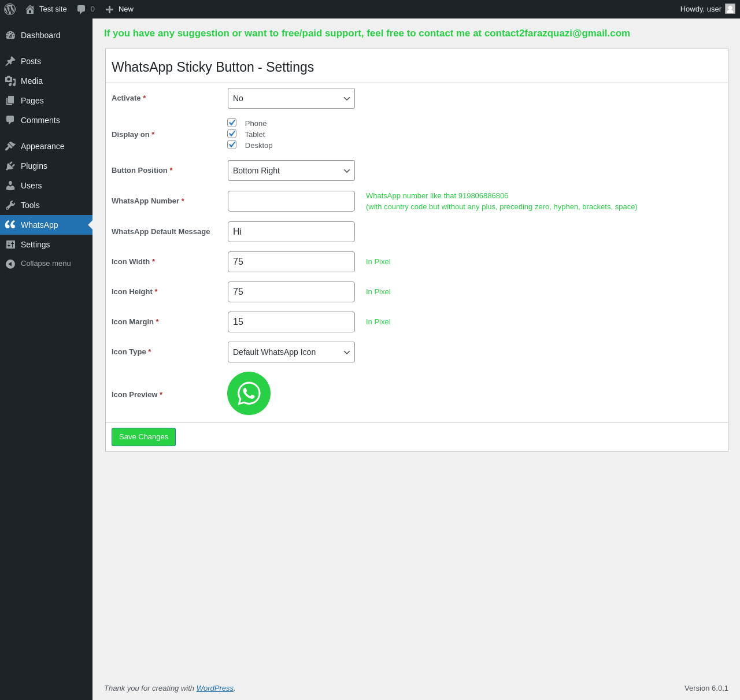Click the green WhatsApp icon preview

coord(249,394)
